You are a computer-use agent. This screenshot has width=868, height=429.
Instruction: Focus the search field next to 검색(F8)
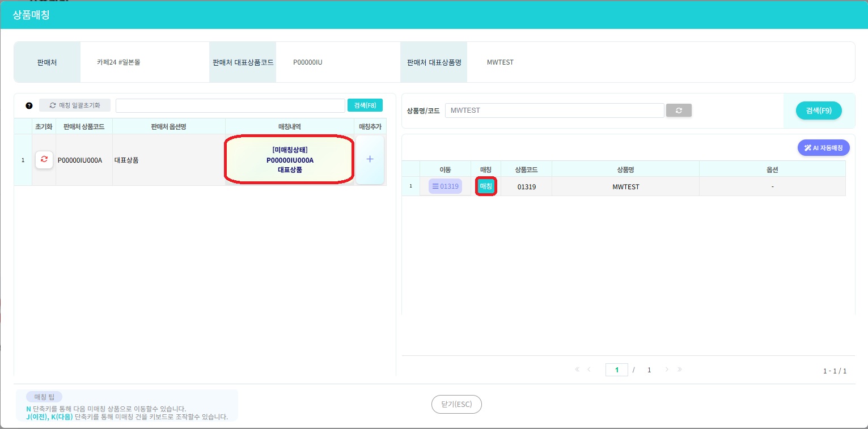(230, 105)
